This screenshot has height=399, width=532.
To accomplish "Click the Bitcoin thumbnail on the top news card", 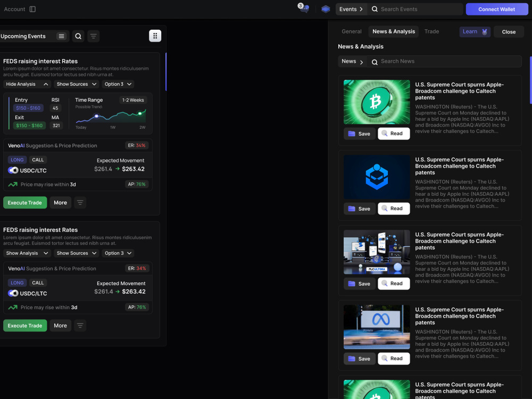I will [377, 102].
